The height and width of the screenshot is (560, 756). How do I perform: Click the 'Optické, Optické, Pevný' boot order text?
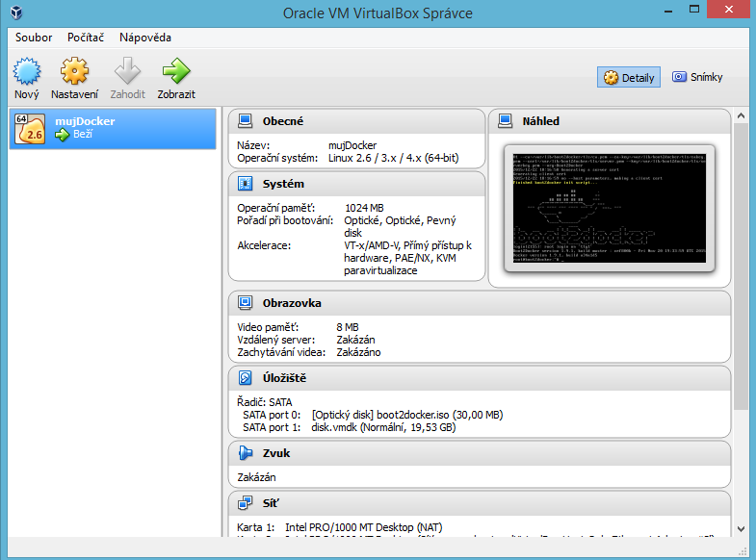pyautogui.click(x=400, y=220)
